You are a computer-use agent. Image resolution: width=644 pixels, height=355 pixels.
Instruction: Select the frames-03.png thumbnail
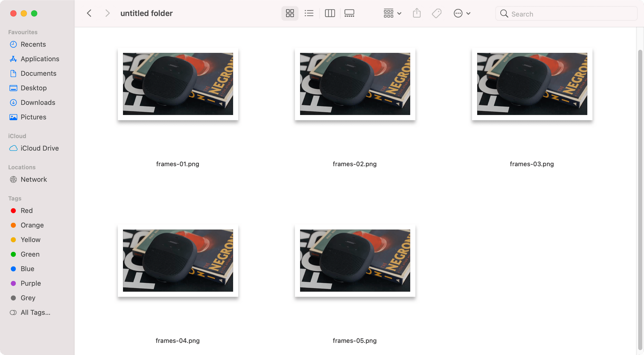click(x=532, y=84)
